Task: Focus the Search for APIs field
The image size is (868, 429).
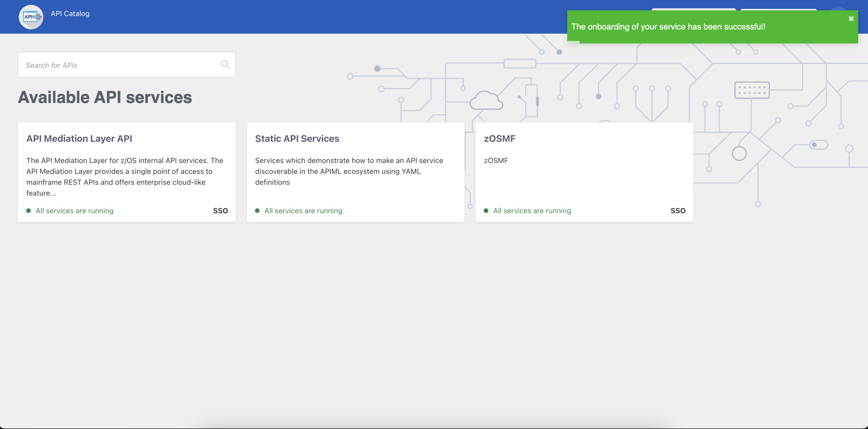Action: tap(118, 65)
